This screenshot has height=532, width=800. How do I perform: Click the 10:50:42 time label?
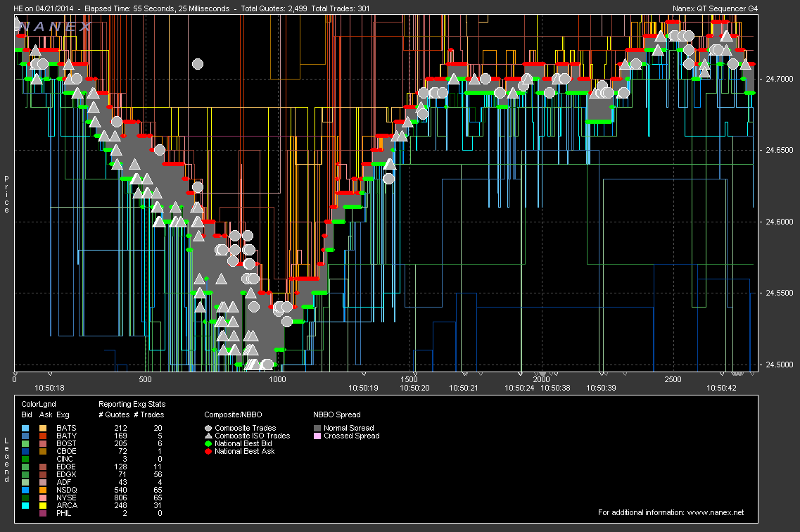coord(721,388)
